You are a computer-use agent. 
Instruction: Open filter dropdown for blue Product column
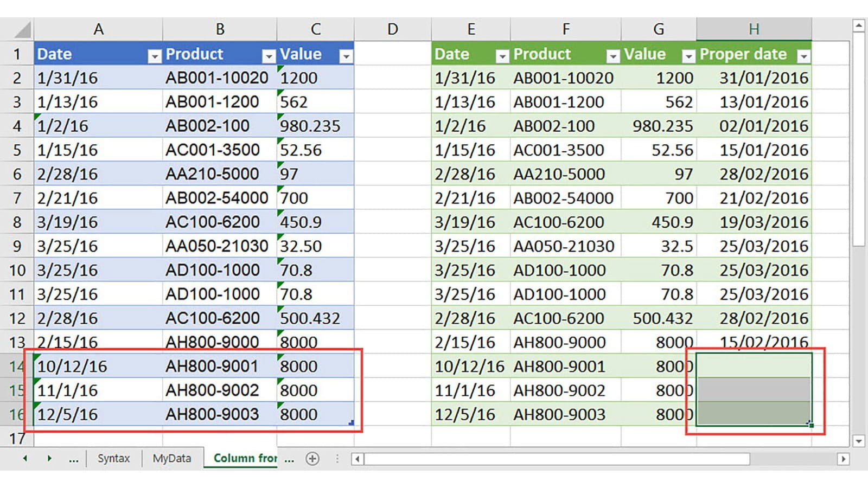pos(269,56)
